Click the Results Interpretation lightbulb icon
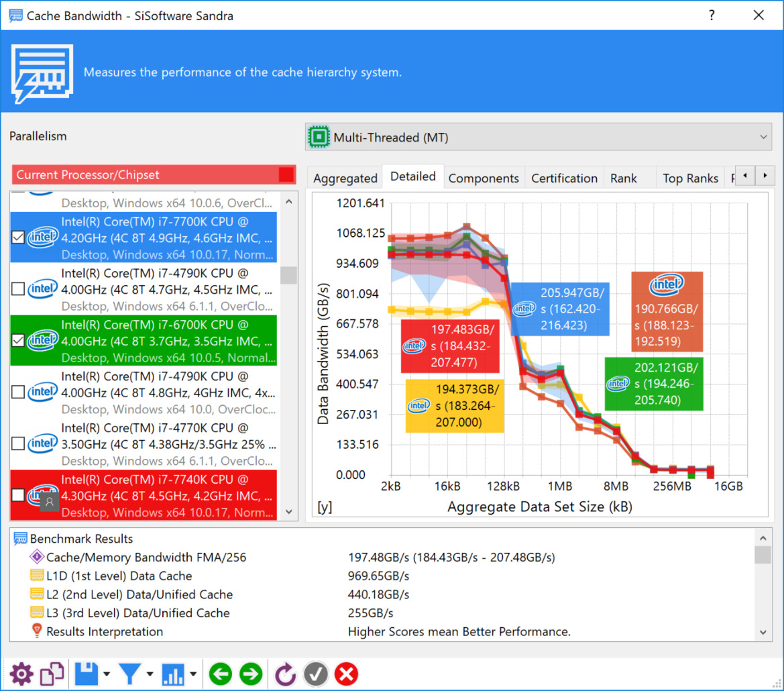The image size is (784, 691). click(36, 631)
